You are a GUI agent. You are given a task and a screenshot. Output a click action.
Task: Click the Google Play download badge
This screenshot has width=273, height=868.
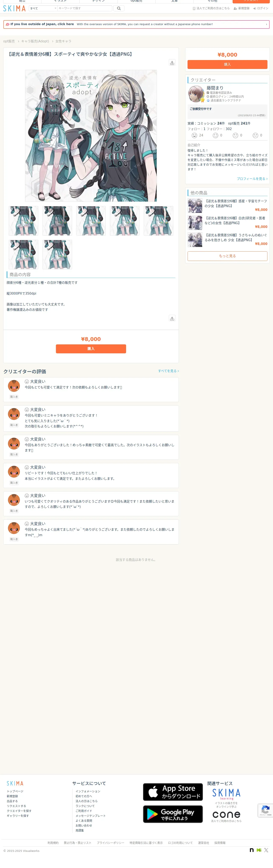[x=173, y=814]
